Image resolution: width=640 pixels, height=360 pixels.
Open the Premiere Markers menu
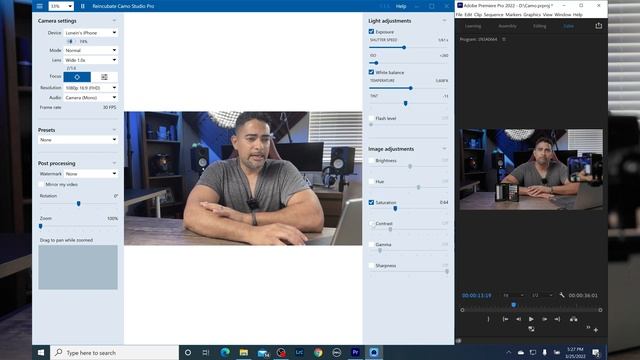coord(513,15)
